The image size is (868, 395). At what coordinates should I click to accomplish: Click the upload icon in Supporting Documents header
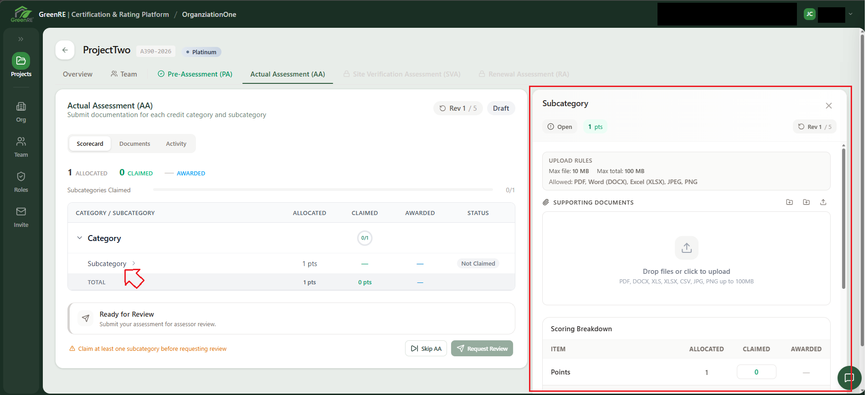pos(823,202)
